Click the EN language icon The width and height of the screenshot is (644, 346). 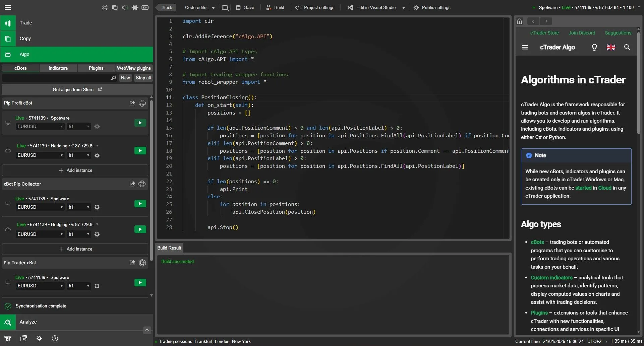coord(145,7)
